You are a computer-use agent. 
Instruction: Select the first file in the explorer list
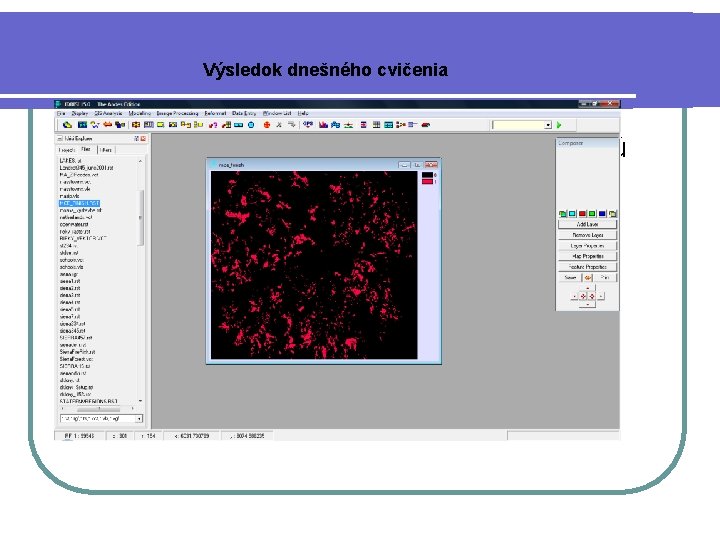click(70, 161)
